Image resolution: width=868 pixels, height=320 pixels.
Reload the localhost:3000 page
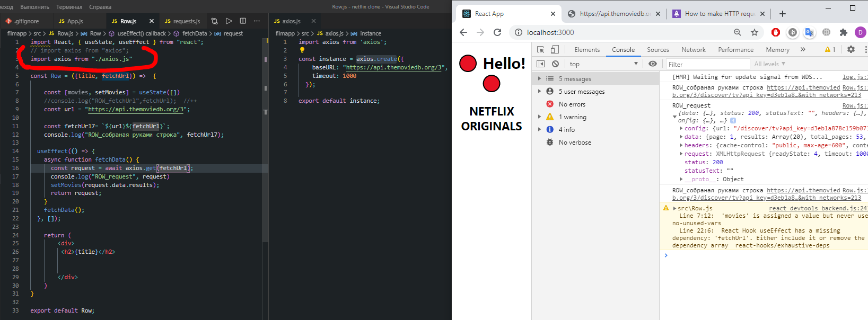[x=497, y=32]
